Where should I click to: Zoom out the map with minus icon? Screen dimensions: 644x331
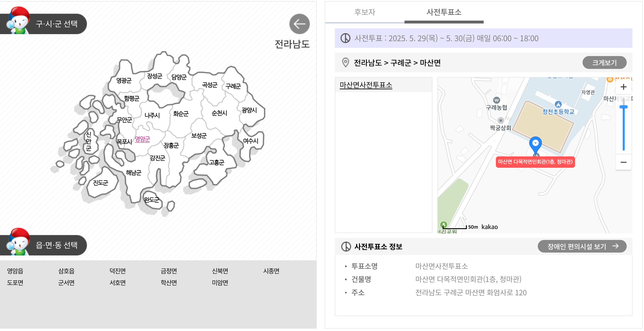point(623,162)
